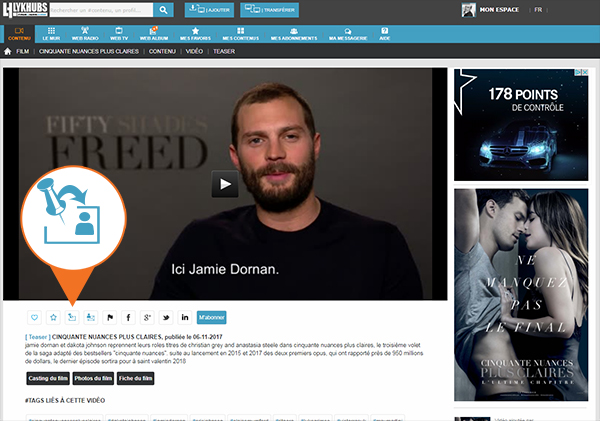Open Mes Abonnements tab
The image size is (600, 421).
pos(294,34)
